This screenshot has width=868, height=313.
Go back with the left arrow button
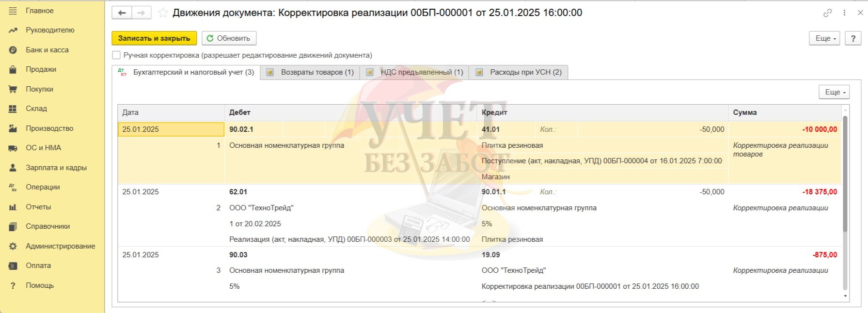click(x=122, y=13)
